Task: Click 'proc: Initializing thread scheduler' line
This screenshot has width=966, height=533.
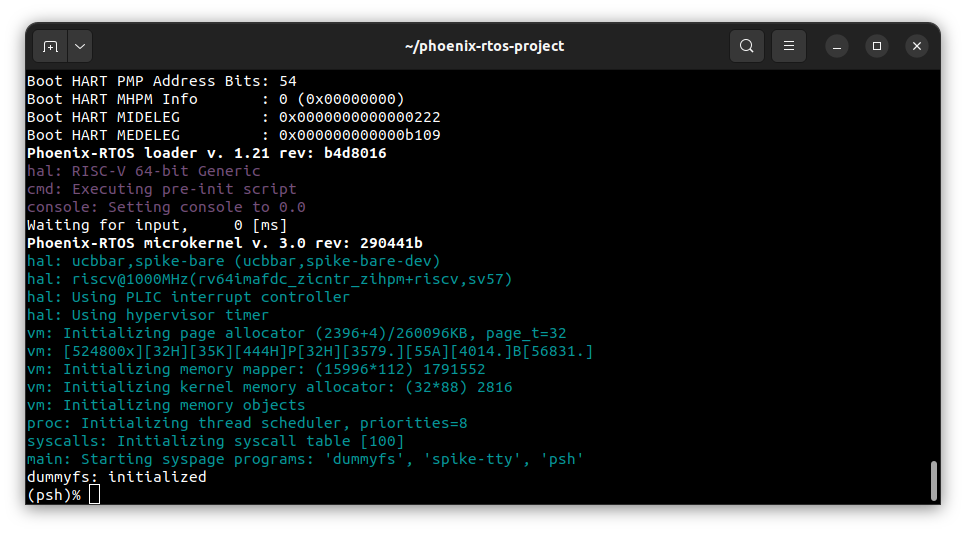Action: [x=247, y=423]
